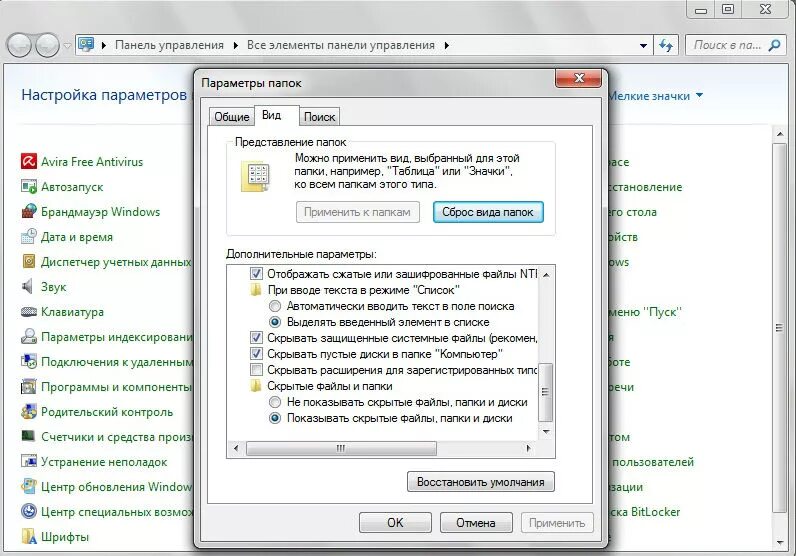This screenshot has width=796, height=556.
Task: Open Устранение неполадок icon
Action: [28, 462]
